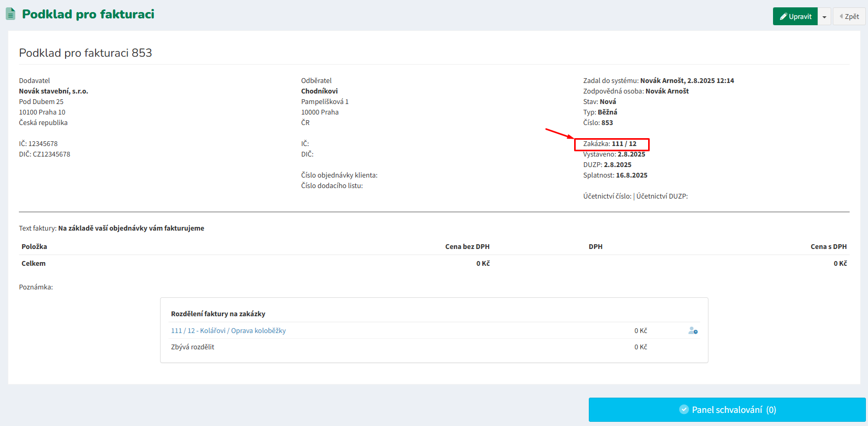Click the highlighted Zakázka 111 / 12 field
This screenshot has width=868, height=426.
click(x=612, y=144)
